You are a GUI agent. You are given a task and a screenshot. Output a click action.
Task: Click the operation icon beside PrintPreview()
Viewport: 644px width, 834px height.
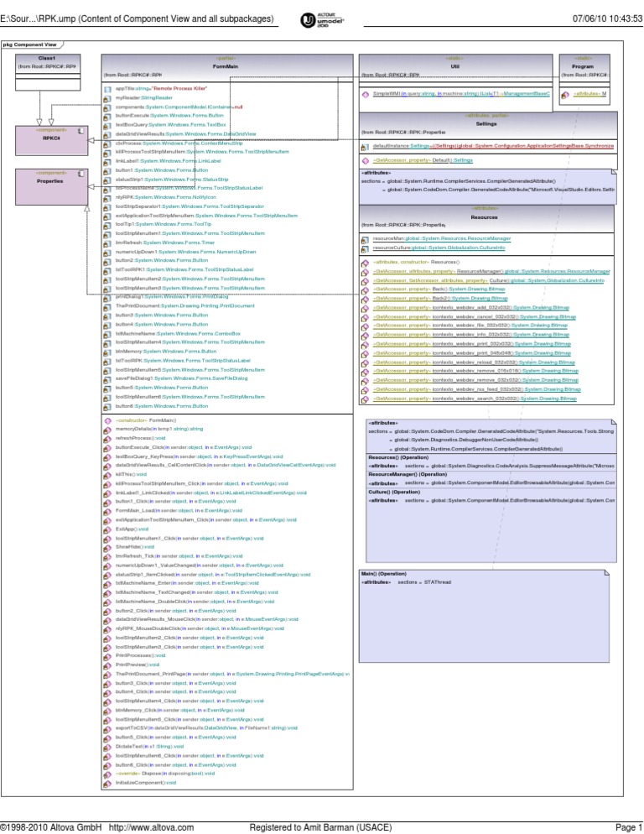[107, 665]
